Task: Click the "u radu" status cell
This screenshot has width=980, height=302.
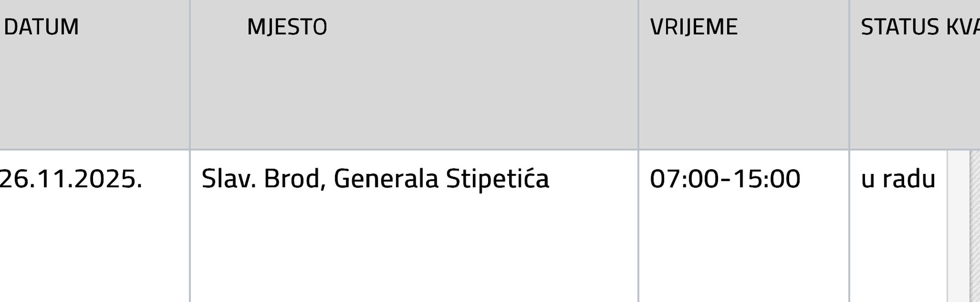Action: (x=898, y=179)
